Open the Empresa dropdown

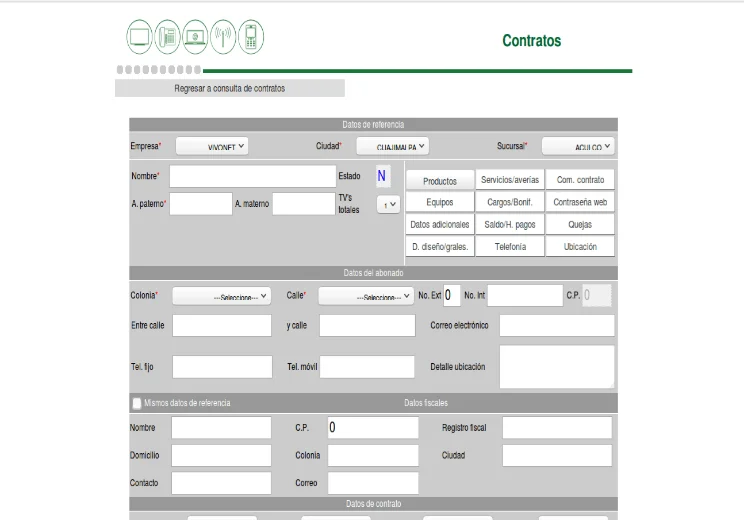point(212,146)
